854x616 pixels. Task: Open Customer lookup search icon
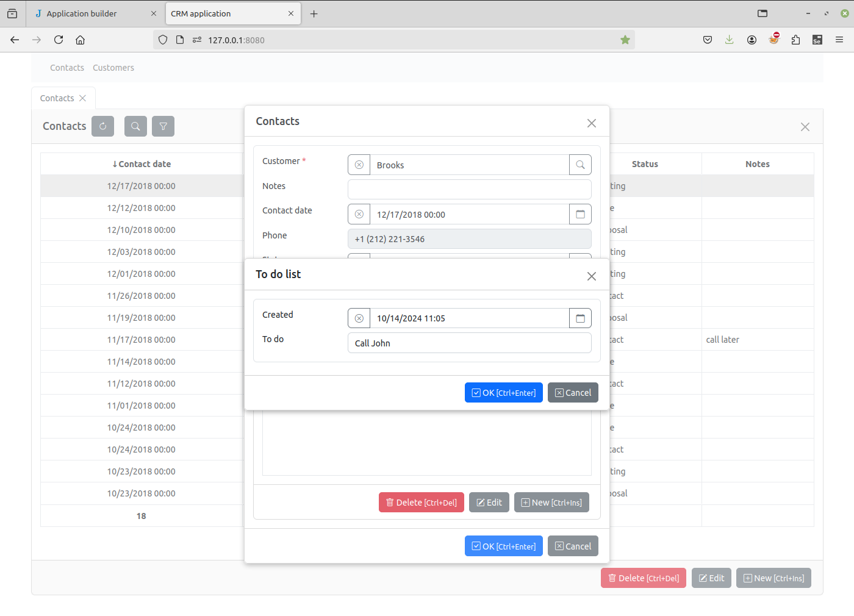pyautogui.click(x=580, y=165)
